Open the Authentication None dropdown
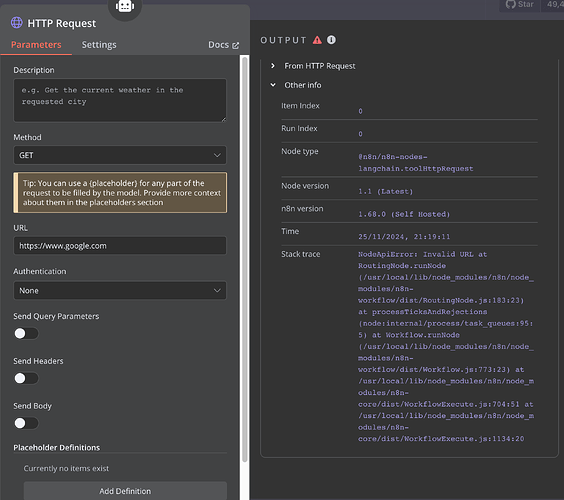The width and height of the screenshot is (564, 500). [120, 290]
